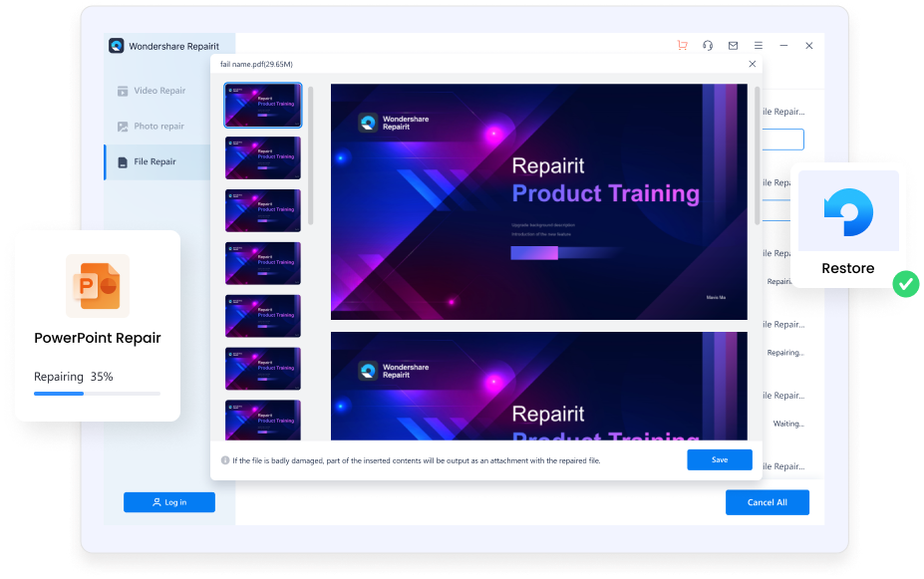Click the green checkmark badge on Restore
The image size is (924, 579).
(x=906, y=284)
